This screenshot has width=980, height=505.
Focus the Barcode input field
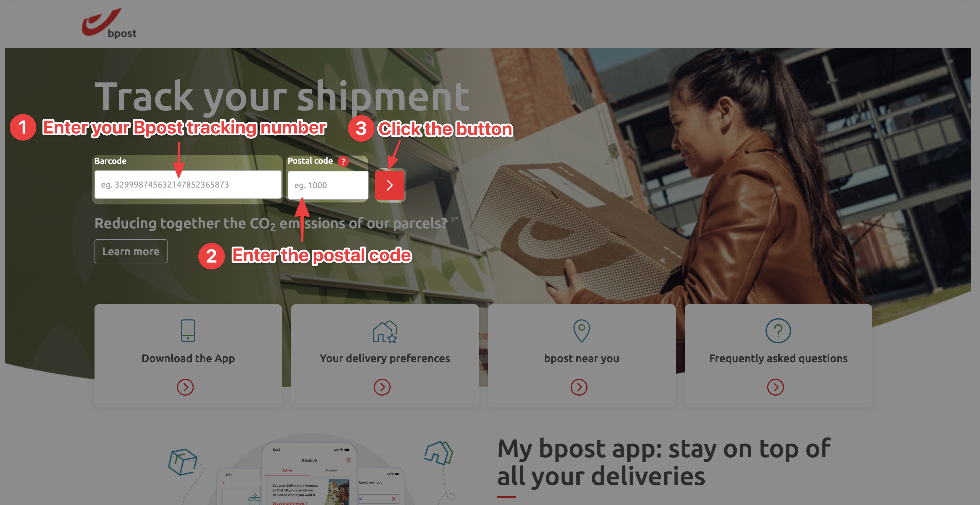point(188,185)
